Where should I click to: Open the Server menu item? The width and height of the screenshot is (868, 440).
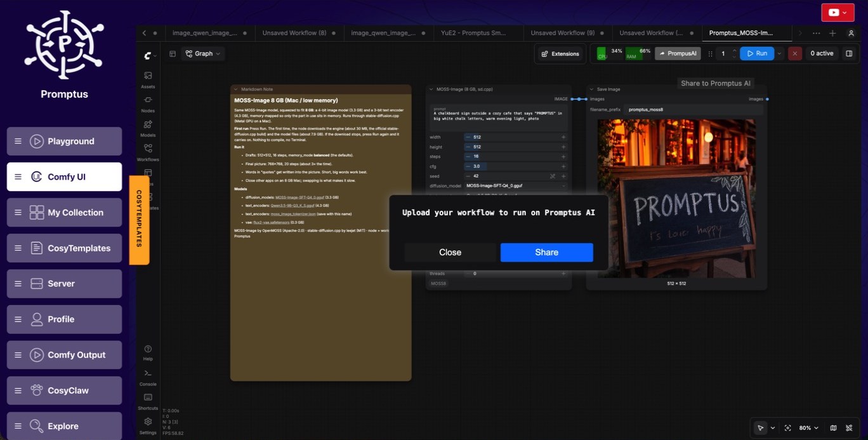64,284
